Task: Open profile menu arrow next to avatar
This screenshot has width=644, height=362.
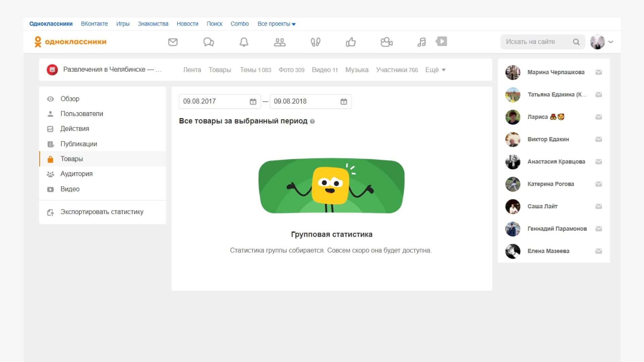Action: tap(611, 42)
